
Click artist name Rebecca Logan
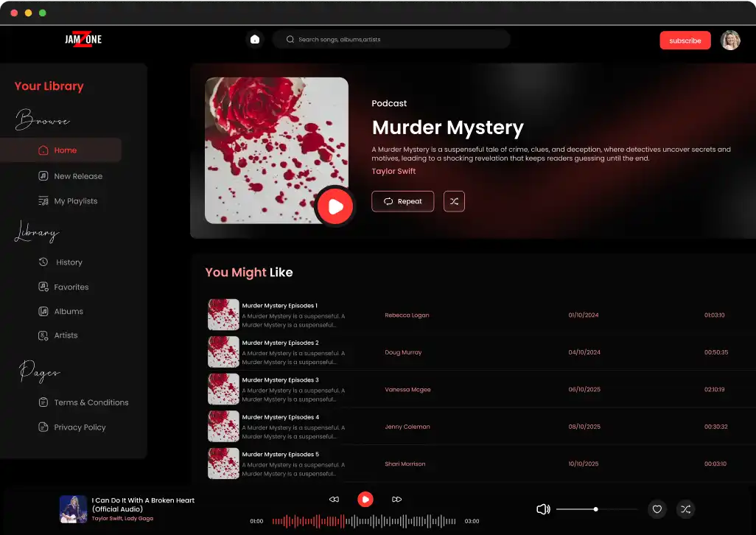(407, 315)
